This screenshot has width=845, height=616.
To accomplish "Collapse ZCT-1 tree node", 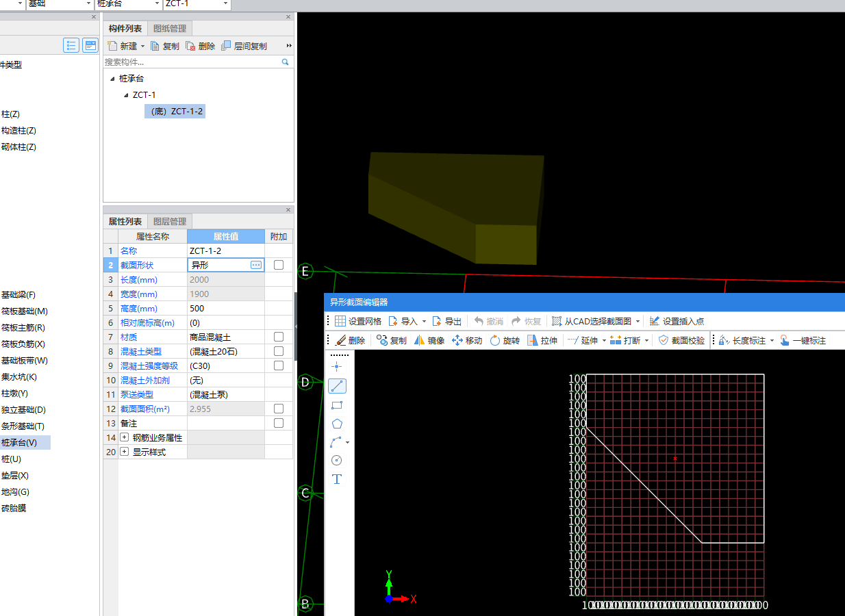I will pyautogui.click(x=126, y=95).
